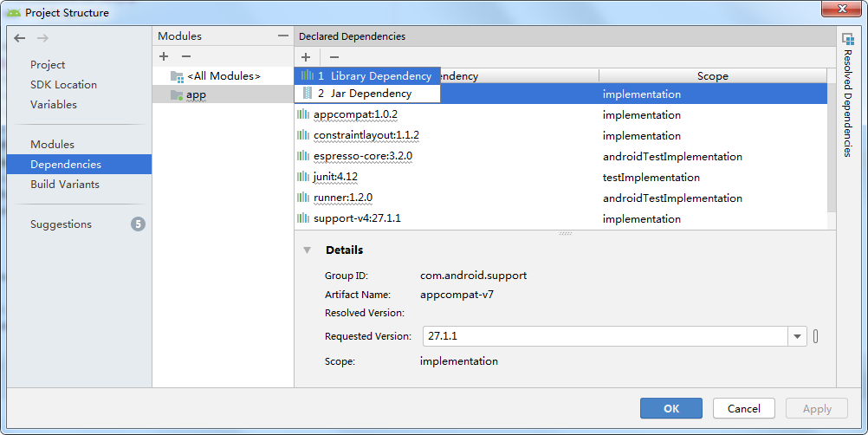Click the variable binding icon beside version field
The image size is (868, 435).
(815, 336)
